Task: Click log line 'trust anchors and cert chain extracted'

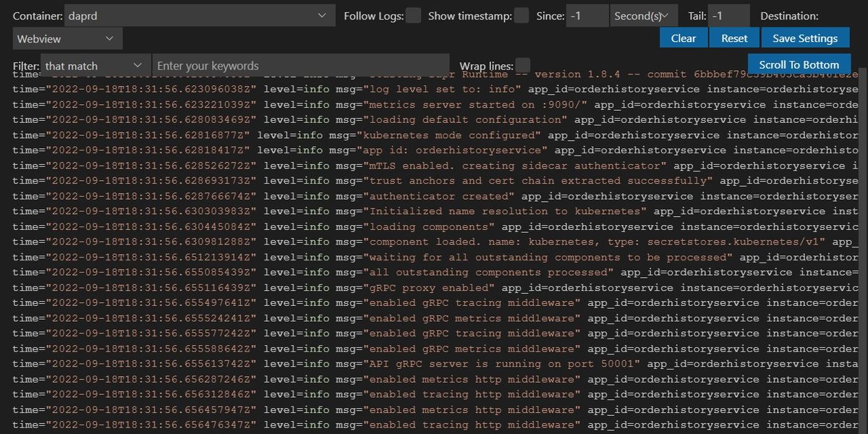Action: (434, 181)
